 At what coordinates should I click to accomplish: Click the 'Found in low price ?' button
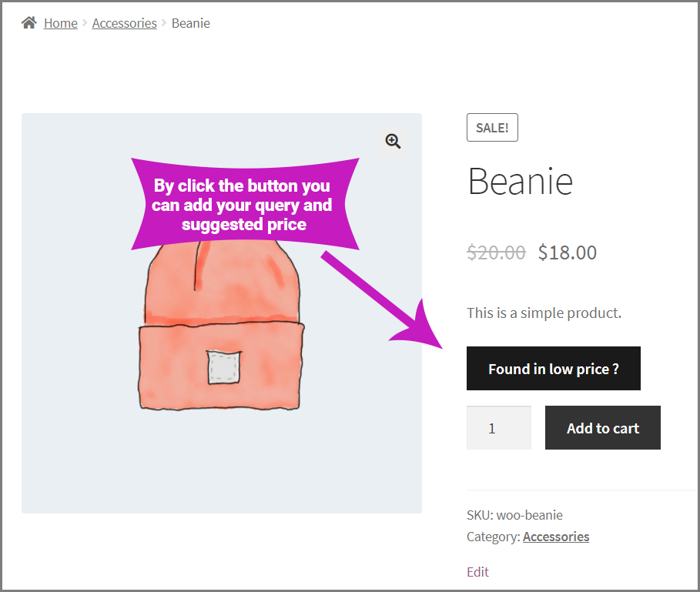tap(554, 369)
